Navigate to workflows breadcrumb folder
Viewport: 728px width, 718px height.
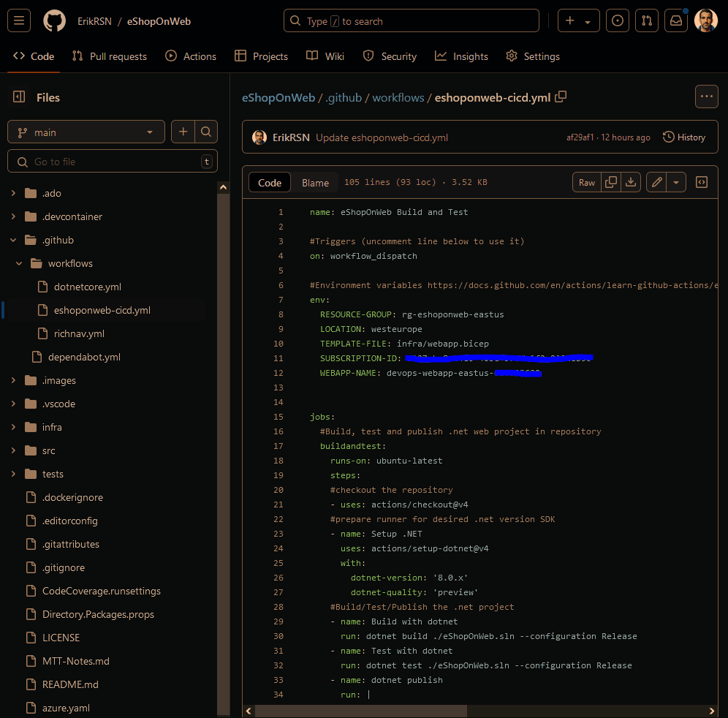click(398, 97)
